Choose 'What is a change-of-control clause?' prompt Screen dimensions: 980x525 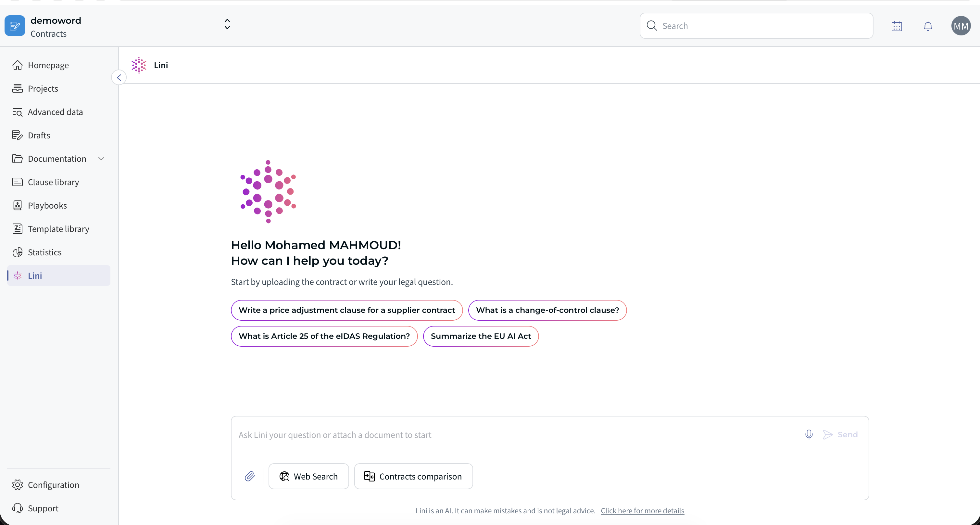(547, 310)
